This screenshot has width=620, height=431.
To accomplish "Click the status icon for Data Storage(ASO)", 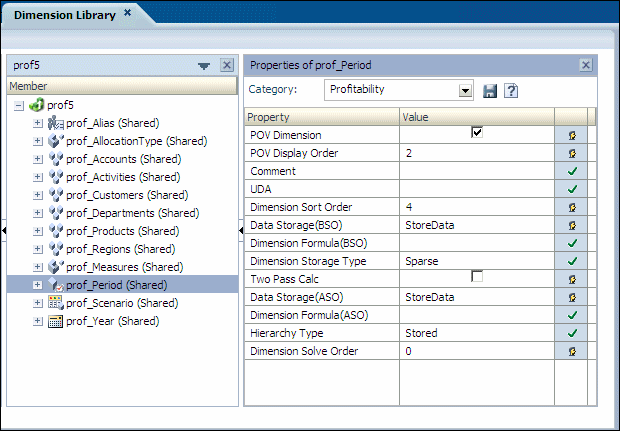I will tap(572, 297).
